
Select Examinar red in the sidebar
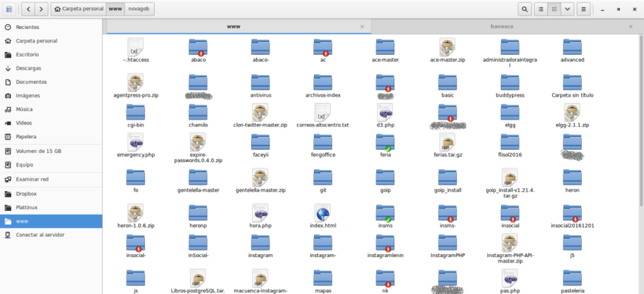tap(51, 179)
